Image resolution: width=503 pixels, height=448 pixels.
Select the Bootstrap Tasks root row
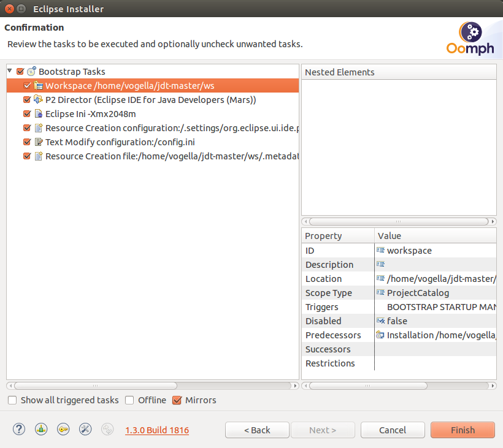pos(153,72)
